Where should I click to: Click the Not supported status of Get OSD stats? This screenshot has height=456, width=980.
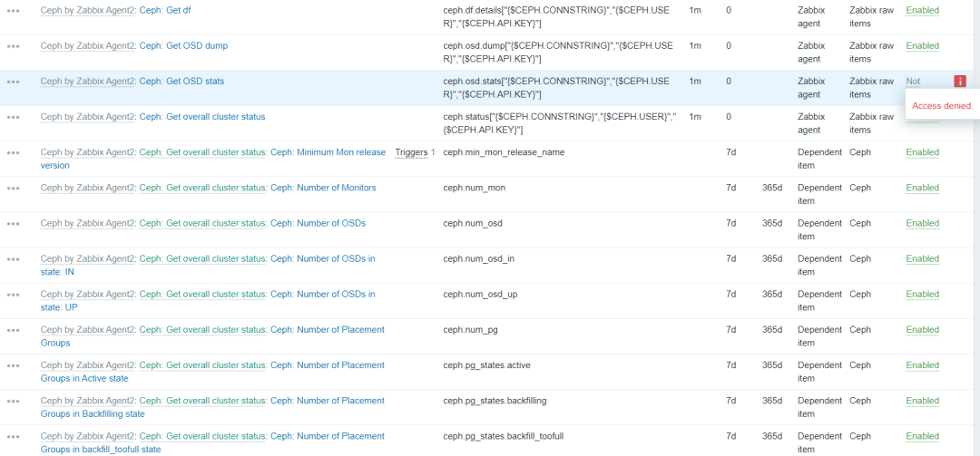pos(913,82)
